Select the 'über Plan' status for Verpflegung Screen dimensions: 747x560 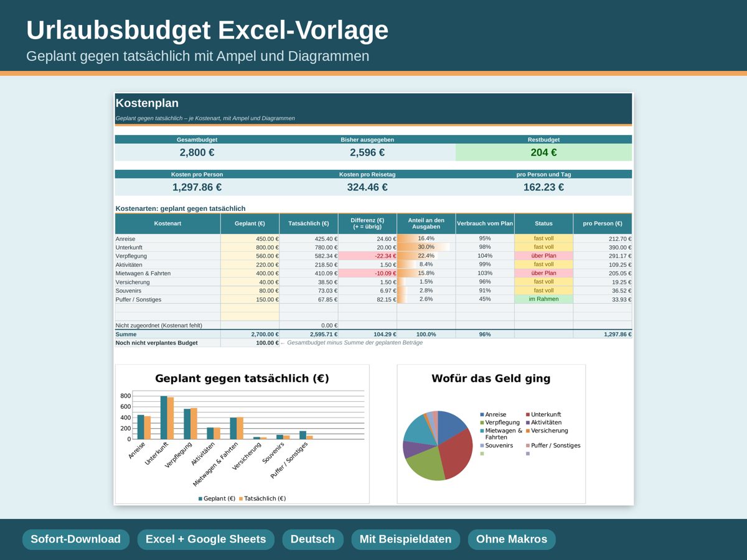(543, 256)
